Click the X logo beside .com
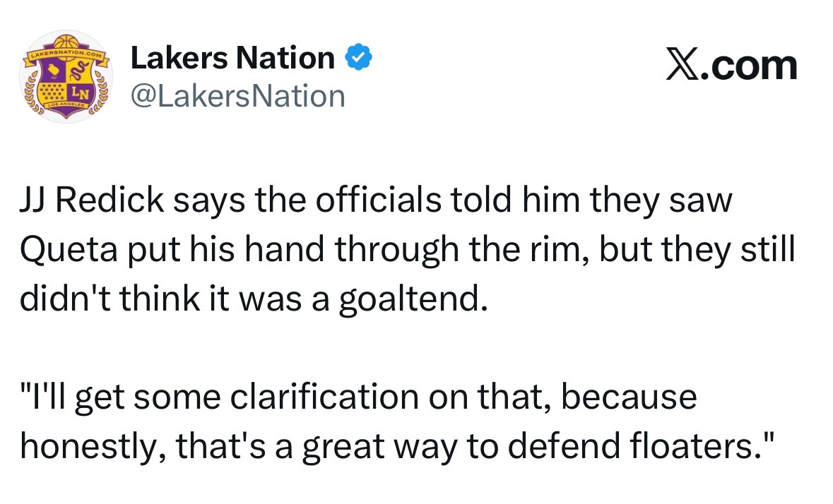This screenshot has width=833, height=504. point(681,66)
